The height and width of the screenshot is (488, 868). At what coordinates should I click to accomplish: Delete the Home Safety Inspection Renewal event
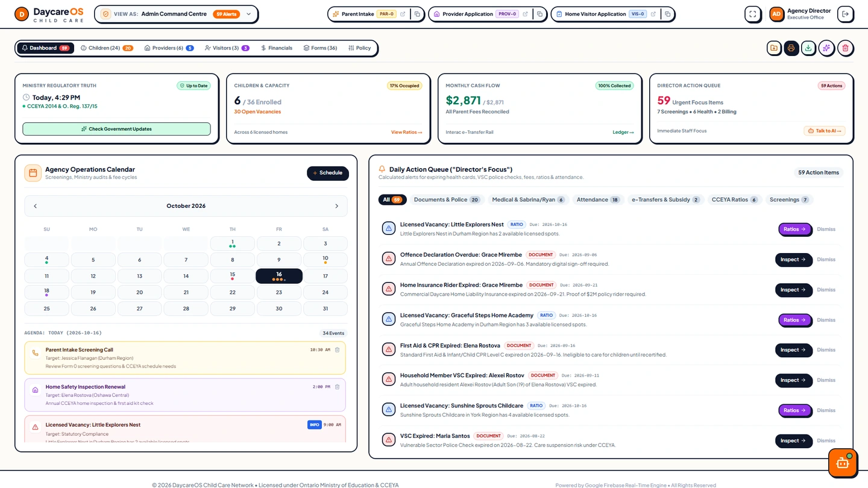pyautogui.click(x=337, y=387)
